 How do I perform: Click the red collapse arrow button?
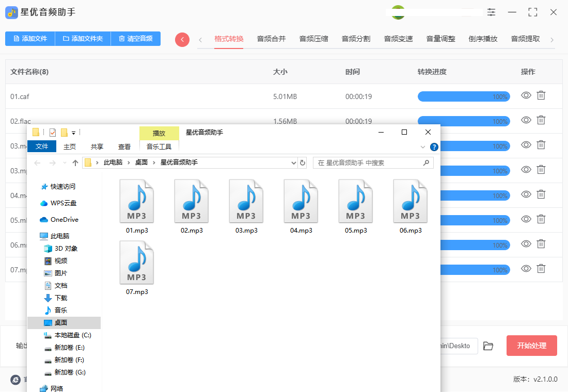[182, 39]
